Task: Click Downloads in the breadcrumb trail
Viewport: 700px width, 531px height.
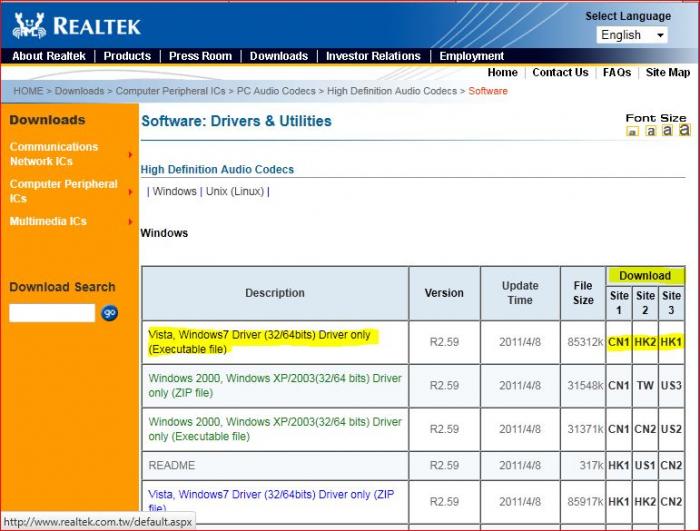Action: pyautogui.click(x=79, y=91)
